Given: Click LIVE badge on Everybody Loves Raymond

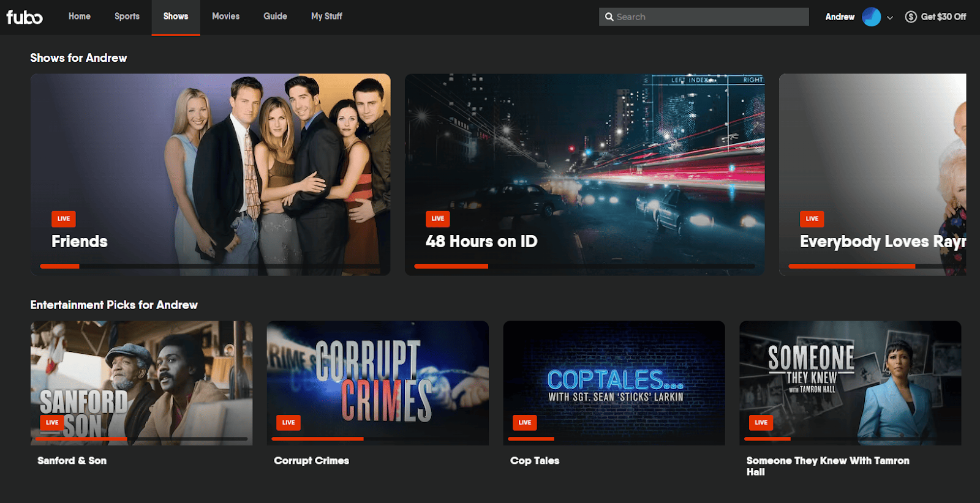Looking at the screenshot, I should [x=812, y=218].
